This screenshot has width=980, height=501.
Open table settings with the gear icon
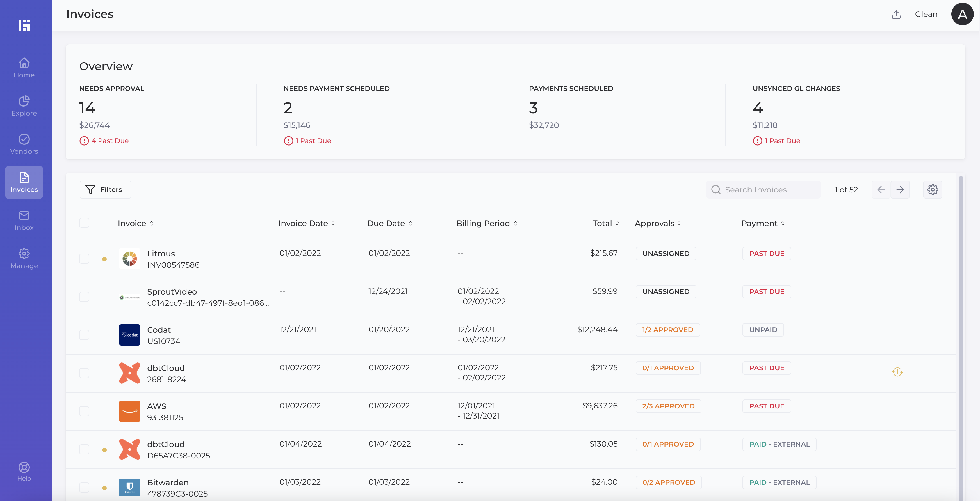pos(933,189)
